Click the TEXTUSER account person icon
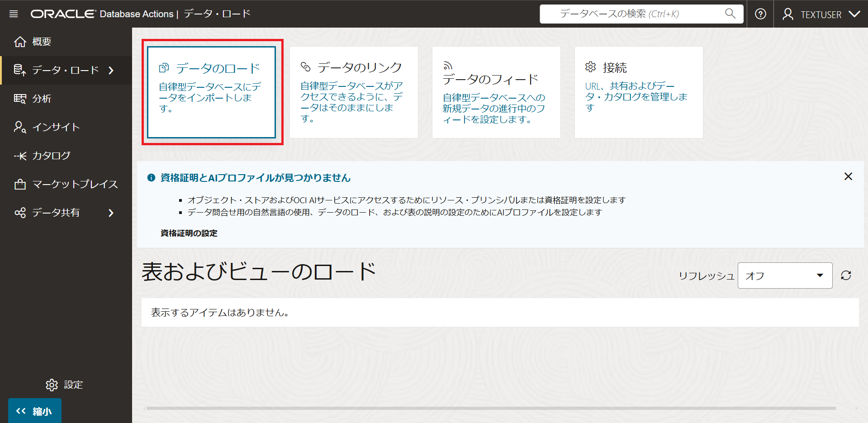Image resolution: width=868 pixels, height=423 pixels. click(x=788, y=14)
